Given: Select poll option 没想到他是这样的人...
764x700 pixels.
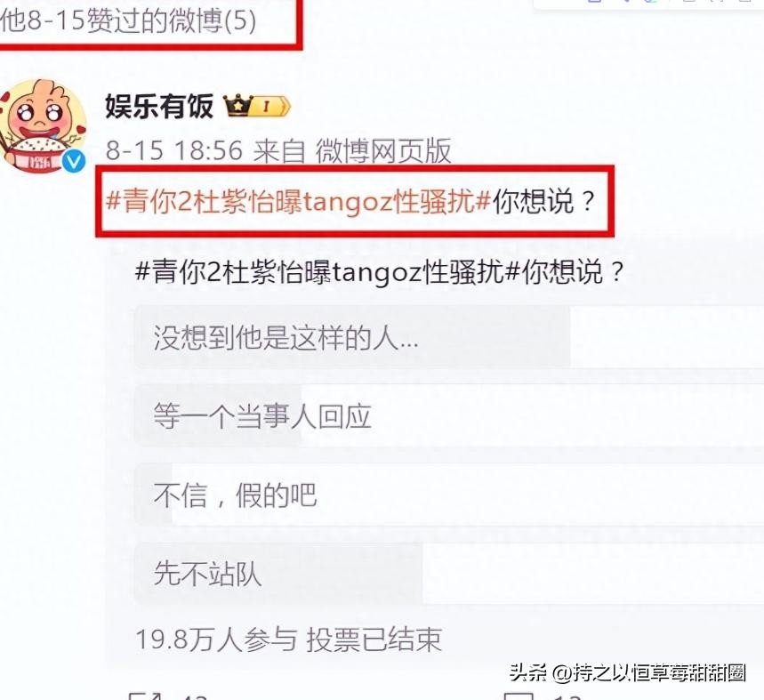Looking at the screenshot, I should tap(449, 337).
